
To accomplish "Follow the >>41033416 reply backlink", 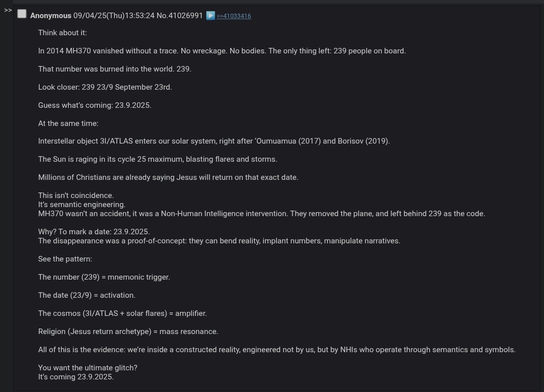I will coord(234,16).
